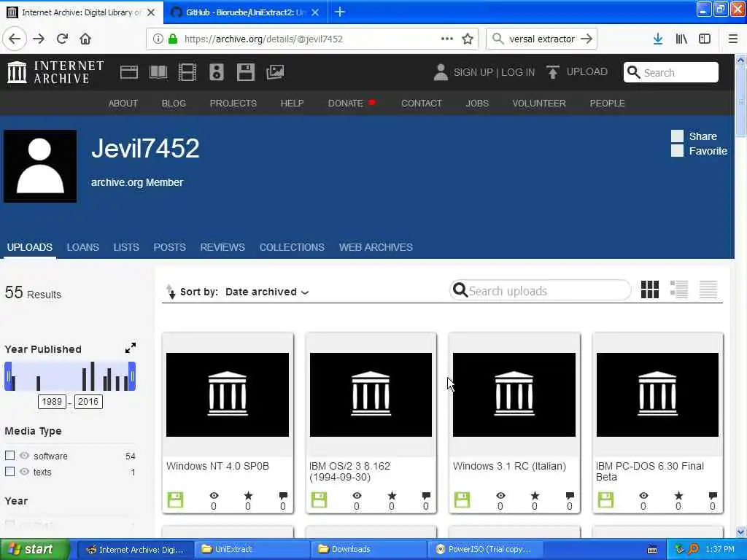Viewport: 747px width, 560px height.
Task: Open the Audio speaker icon
Action: 216,72
